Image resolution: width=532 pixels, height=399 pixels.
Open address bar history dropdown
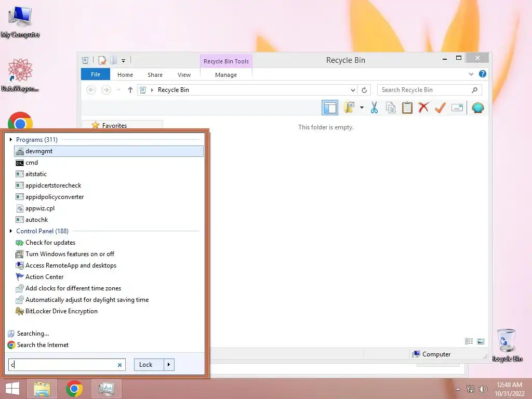click(x=353, y=90)
